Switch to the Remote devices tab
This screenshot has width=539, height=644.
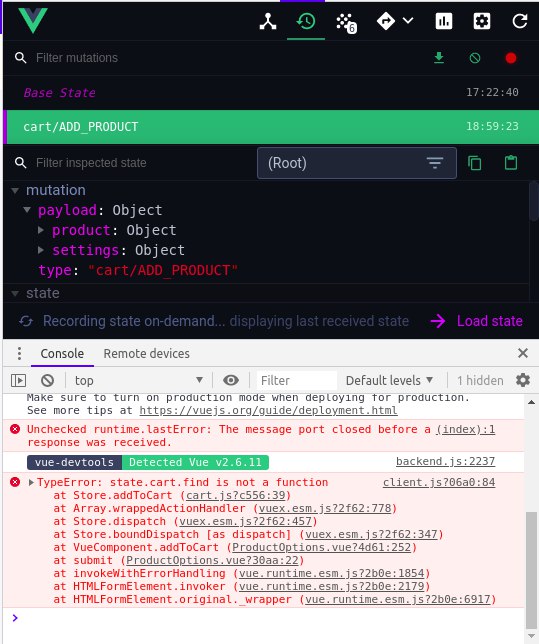tap(147, 354)
